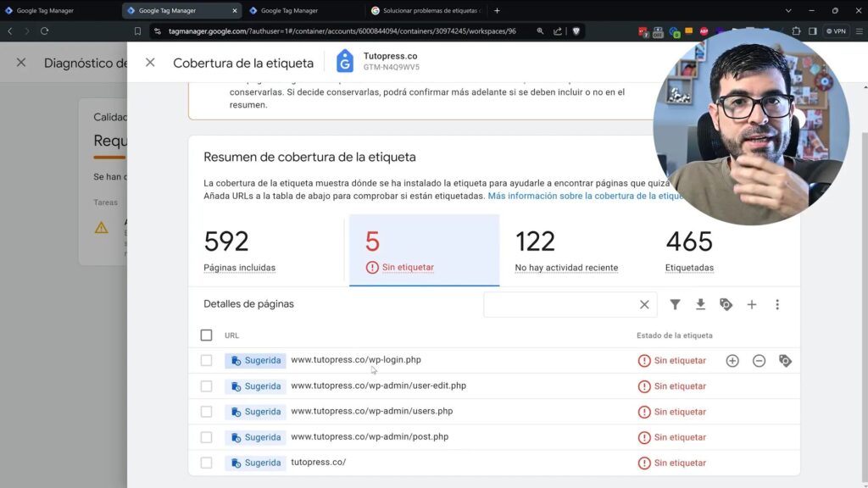Select the 122 No hay actividad reciente tab
The image size is (868, 488).
point(574,250)
